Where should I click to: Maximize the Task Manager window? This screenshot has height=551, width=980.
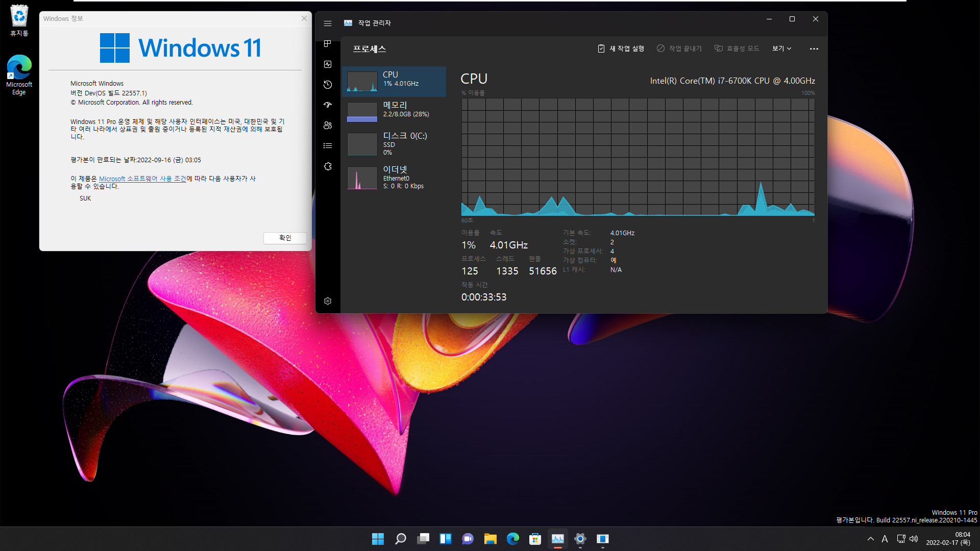pos(792,19)
